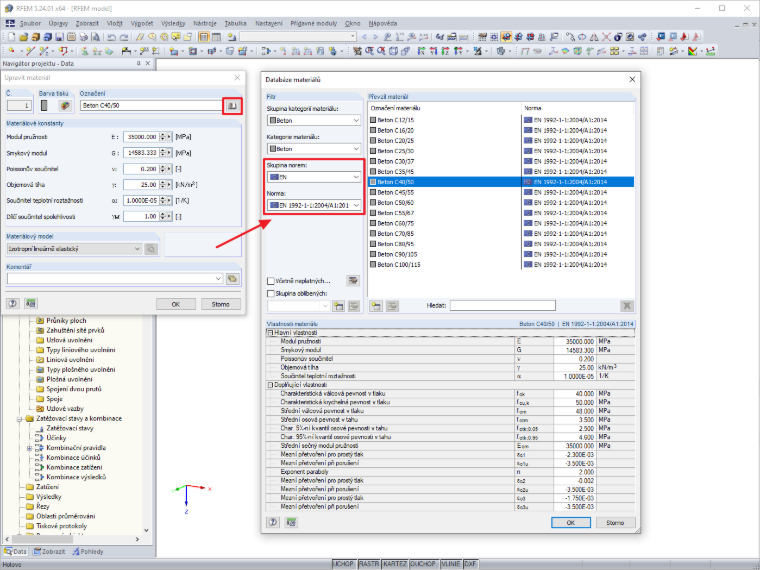
Task: Click material model details icon
Action: click(x=151, y=249)
